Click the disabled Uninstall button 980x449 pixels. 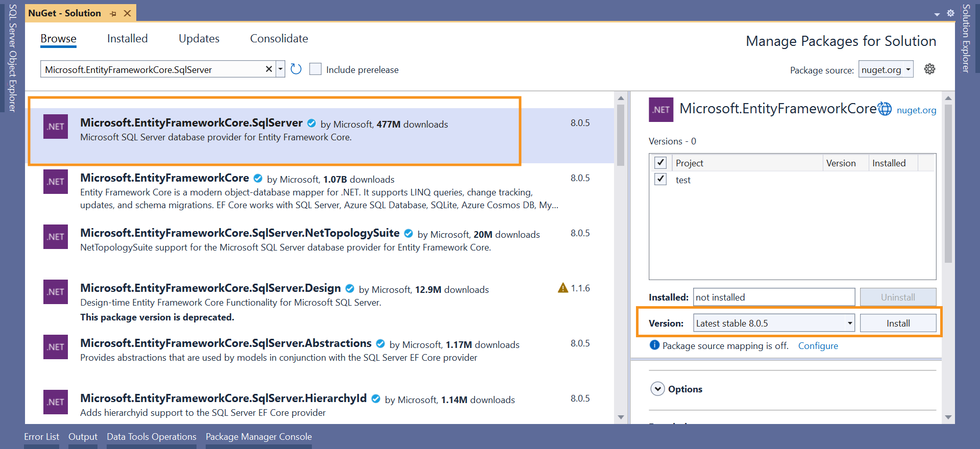pyautogui.click(x=898, y=297)
